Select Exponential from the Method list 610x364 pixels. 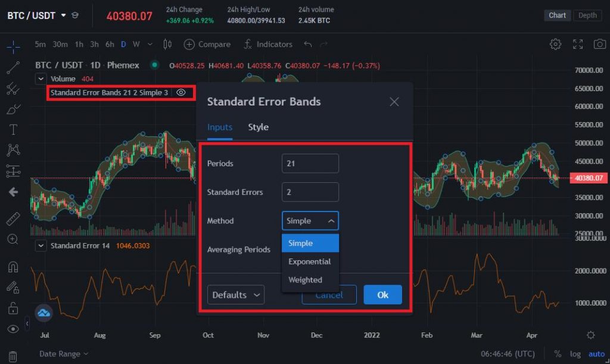tap(310, 262)
